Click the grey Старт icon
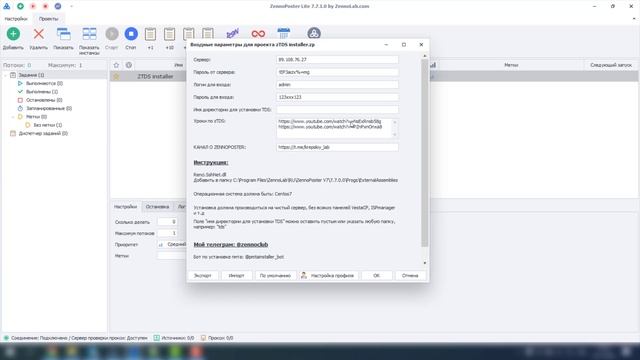The image size is (640, 360). coord(111,34)
